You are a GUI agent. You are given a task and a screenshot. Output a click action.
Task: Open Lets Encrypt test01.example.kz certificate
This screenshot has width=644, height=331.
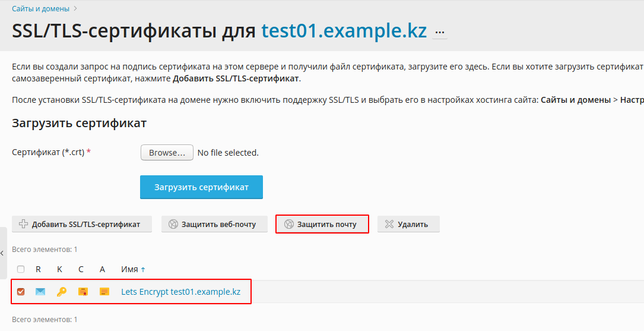tap(180, 292)
